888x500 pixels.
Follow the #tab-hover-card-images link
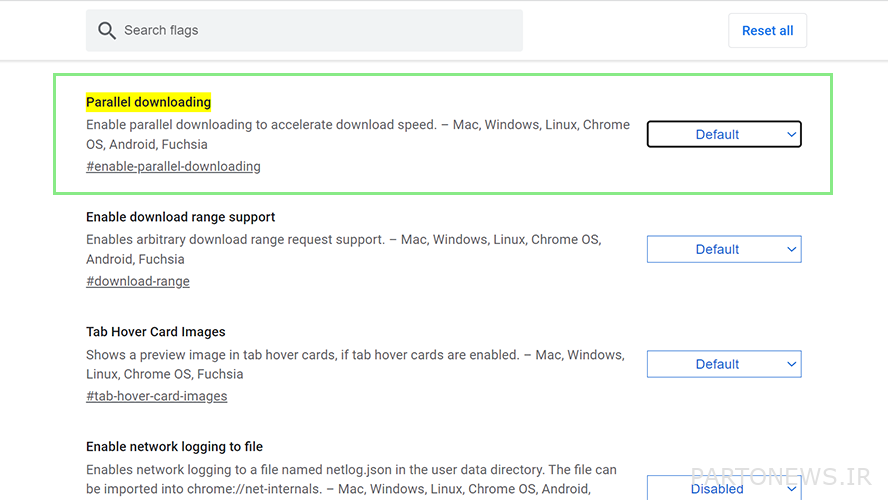click(156, 396)
